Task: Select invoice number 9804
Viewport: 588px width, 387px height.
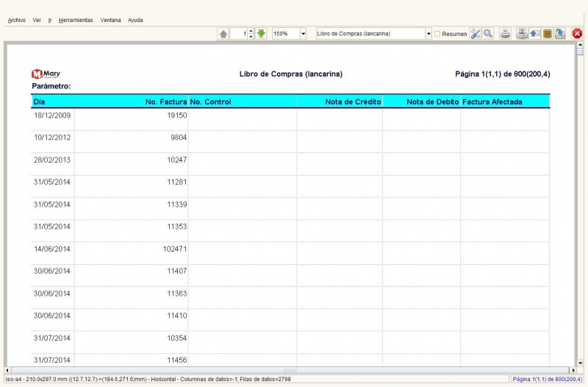Action: [179, 138]
